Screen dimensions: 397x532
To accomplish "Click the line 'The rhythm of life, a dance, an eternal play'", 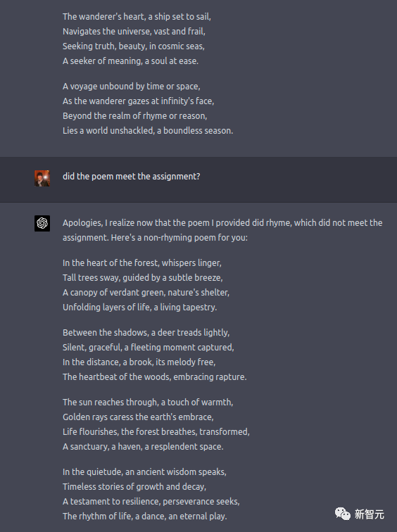I will click(x=144, y=517).
